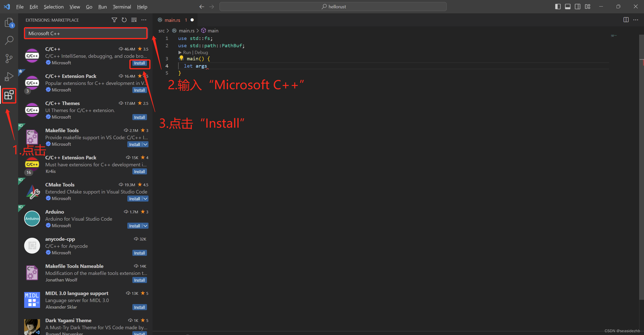644x335 pixels.
Task: Open the View menu
Action: [x=75, y=7]
